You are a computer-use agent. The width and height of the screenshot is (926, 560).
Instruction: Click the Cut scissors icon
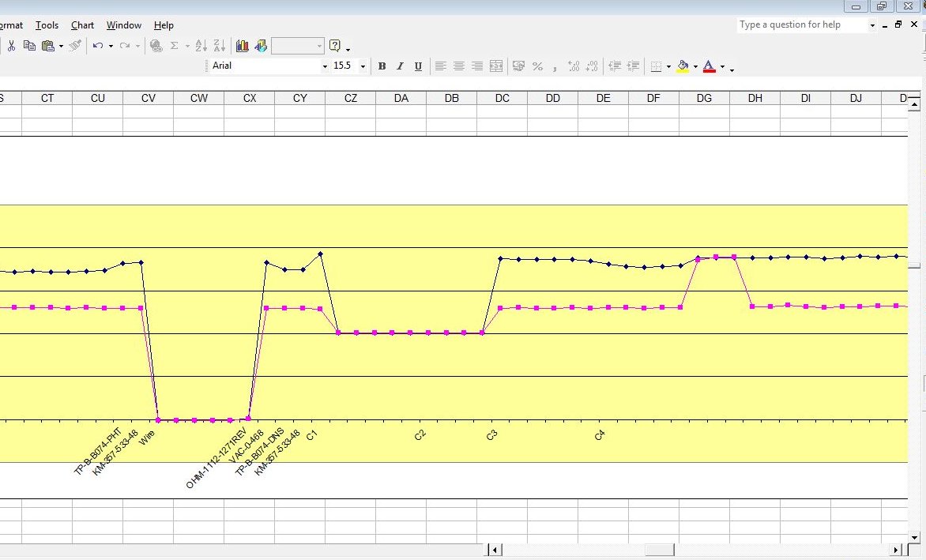(x=12, y=46)
